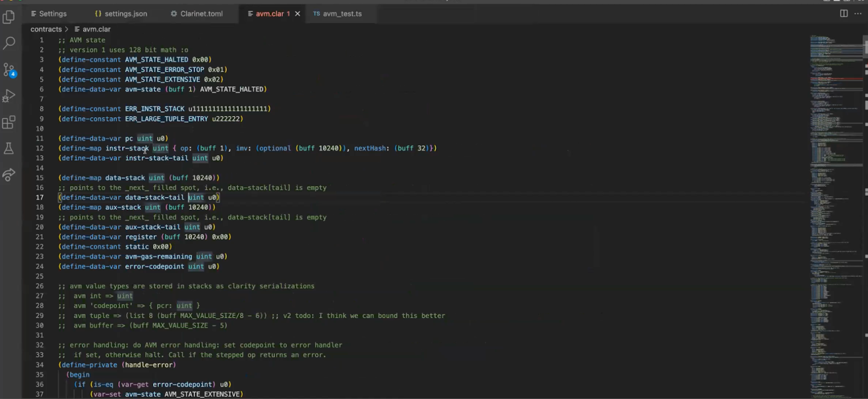
Task: Open the editor More Actions ellipsis menu
Action: click(x=858, y=14)
